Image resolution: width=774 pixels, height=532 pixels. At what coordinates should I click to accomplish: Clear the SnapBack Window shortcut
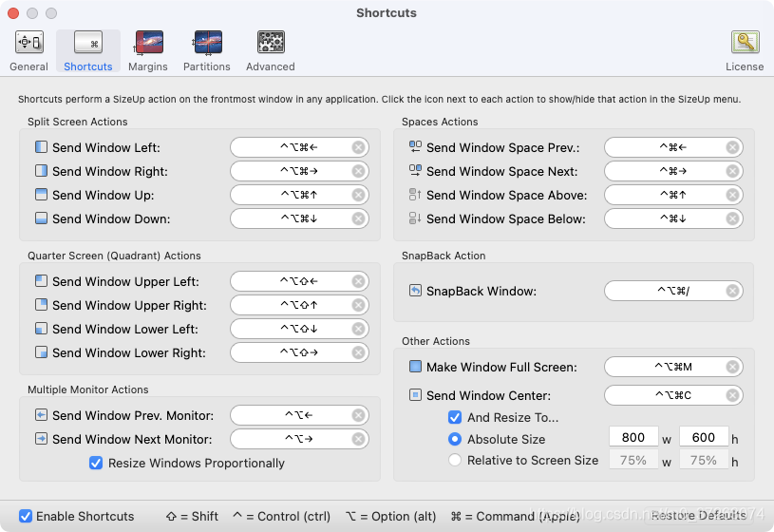(x=732, y=291)
